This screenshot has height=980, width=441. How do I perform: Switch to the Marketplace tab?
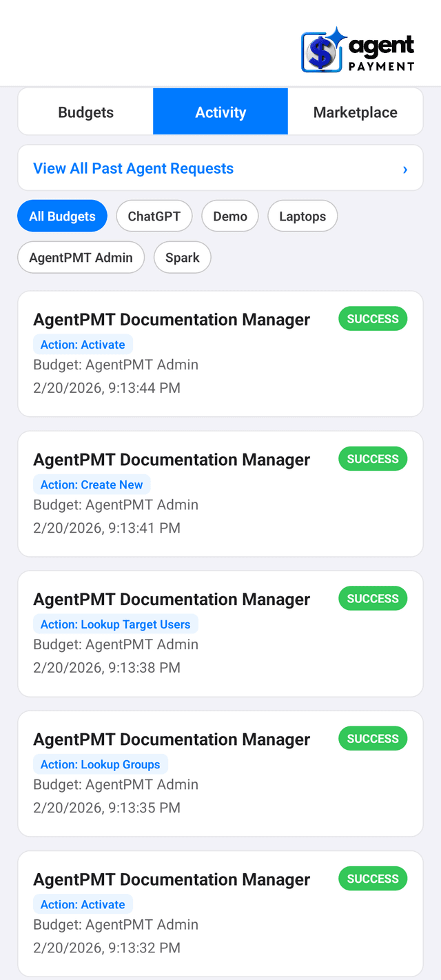356,112
